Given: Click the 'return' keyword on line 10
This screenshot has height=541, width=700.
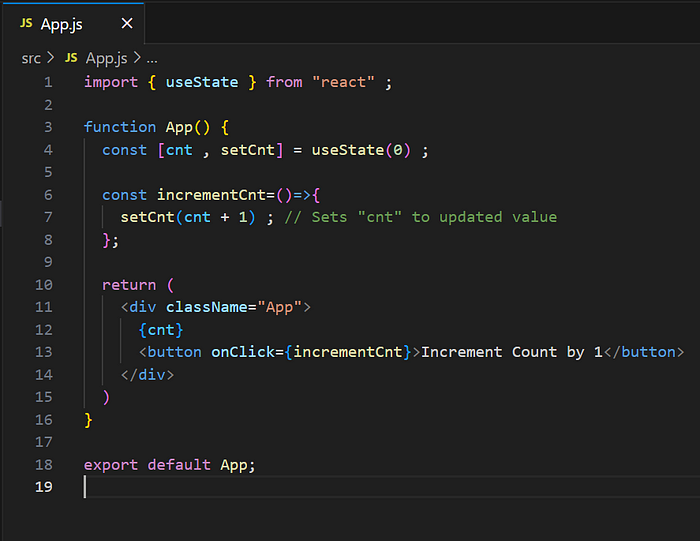Looking at the screenshot, I should coord(129,285).
